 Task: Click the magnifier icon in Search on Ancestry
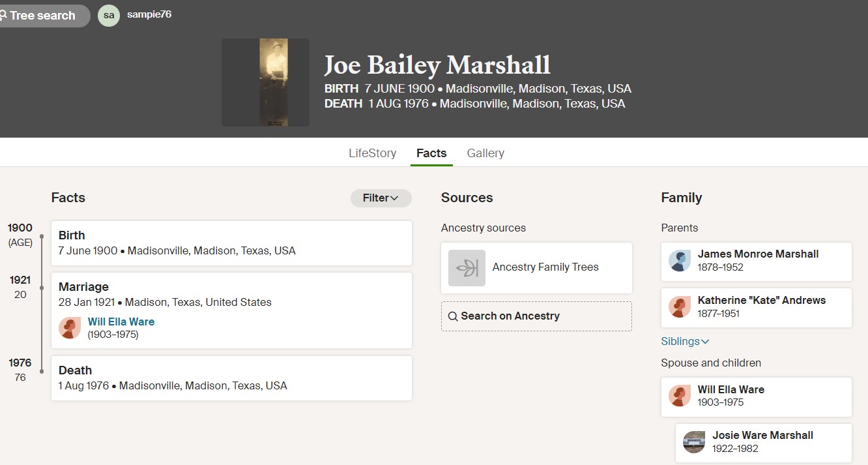click(453, 316)
